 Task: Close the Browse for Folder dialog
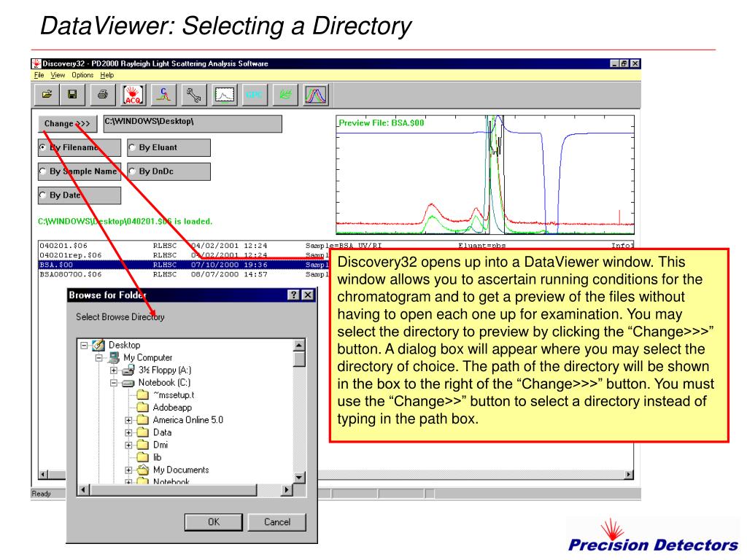click(309, 295)
